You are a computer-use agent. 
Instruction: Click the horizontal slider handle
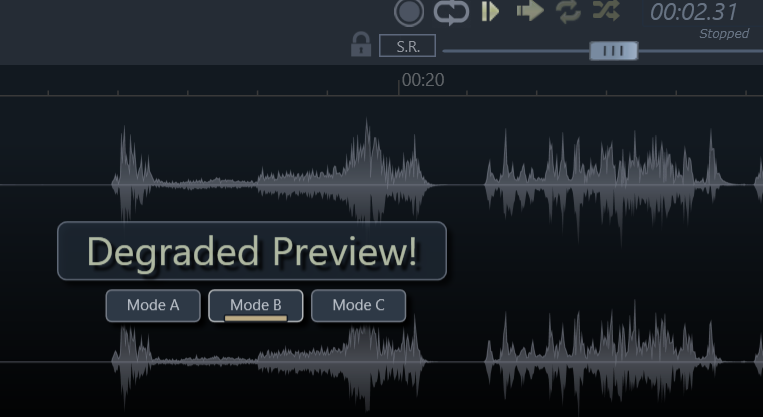(x=614, y=51)
